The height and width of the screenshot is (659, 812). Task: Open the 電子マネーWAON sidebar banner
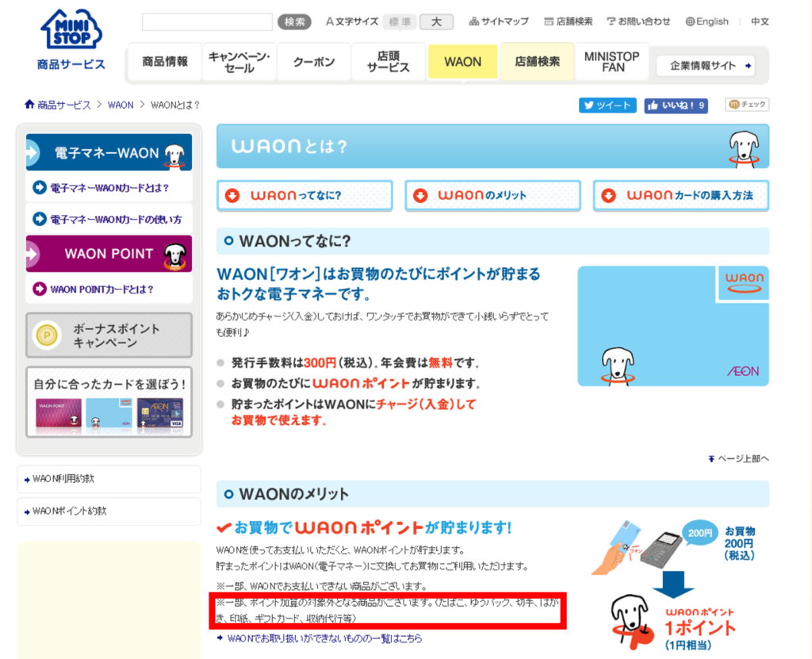click(109, 152)
